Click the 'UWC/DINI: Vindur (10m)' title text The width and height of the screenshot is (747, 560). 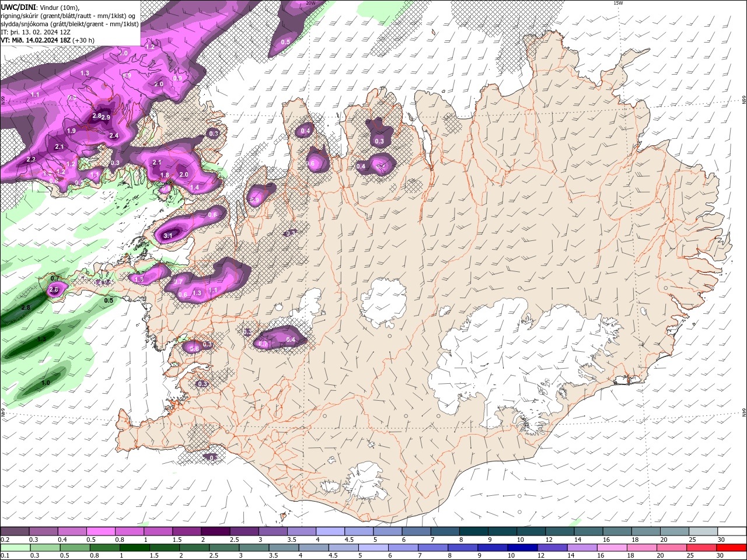point(40,7)
